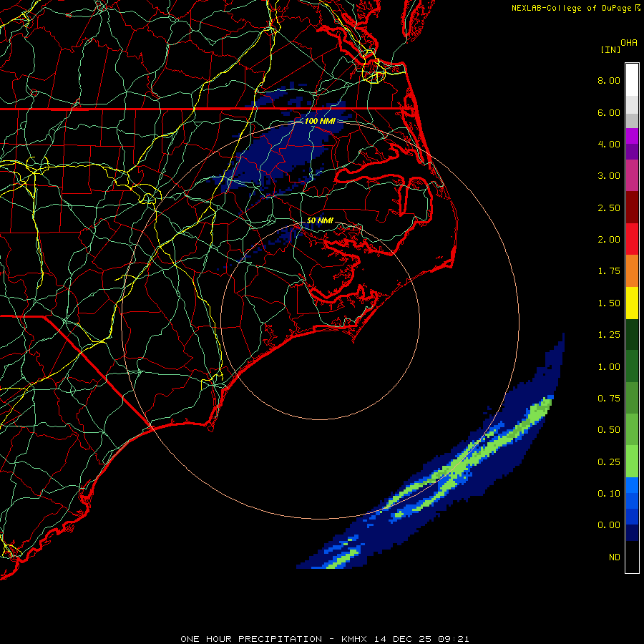The image size is (644, 644).
Task: Pick the darkest green legend swatch
Action: [632, 334]
